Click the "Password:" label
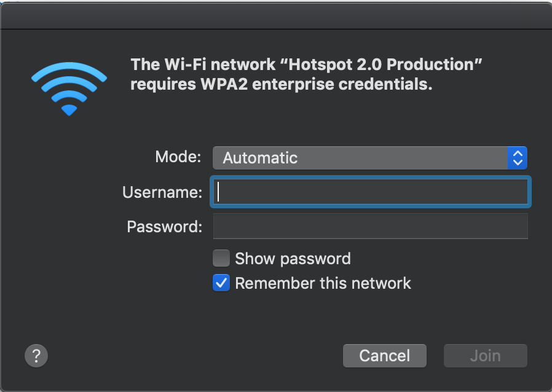552x392 pixels. [164, 227]
